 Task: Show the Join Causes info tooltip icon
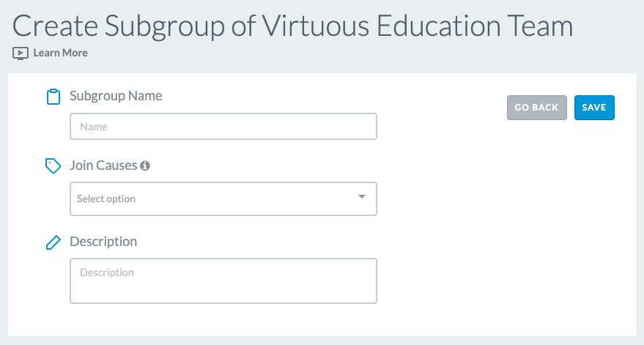click(145, 166)
